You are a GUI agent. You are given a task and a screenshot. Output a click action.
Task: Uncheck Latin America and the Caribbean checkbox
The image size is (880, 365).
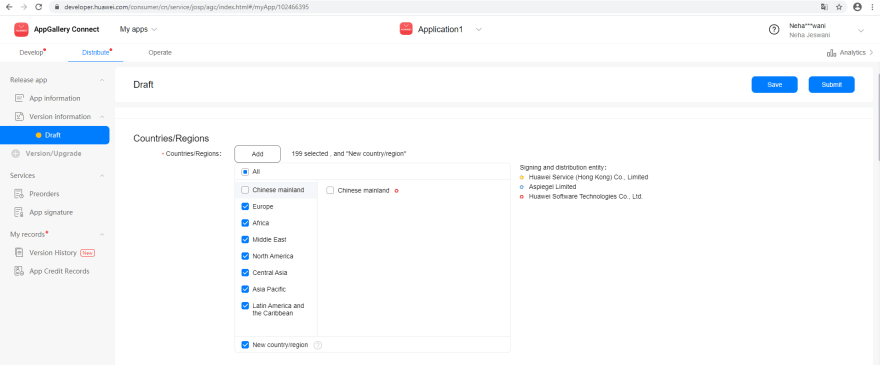[x=245, y=306]
